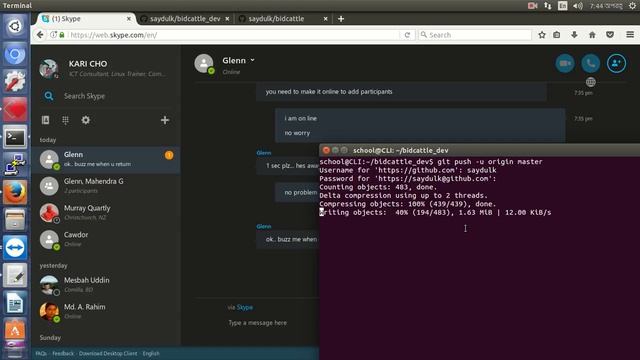The width and height of the screenshot is (640, 360).
Task: Click 'no worry' message text
Action: (x=297, y=133)
